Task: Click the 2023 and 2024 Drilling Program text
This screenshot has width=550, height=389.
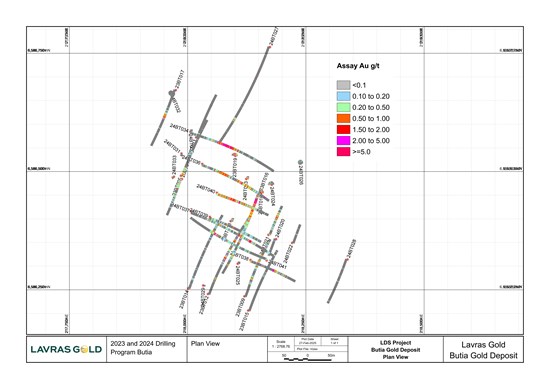Action: click(x=143, y=348)
